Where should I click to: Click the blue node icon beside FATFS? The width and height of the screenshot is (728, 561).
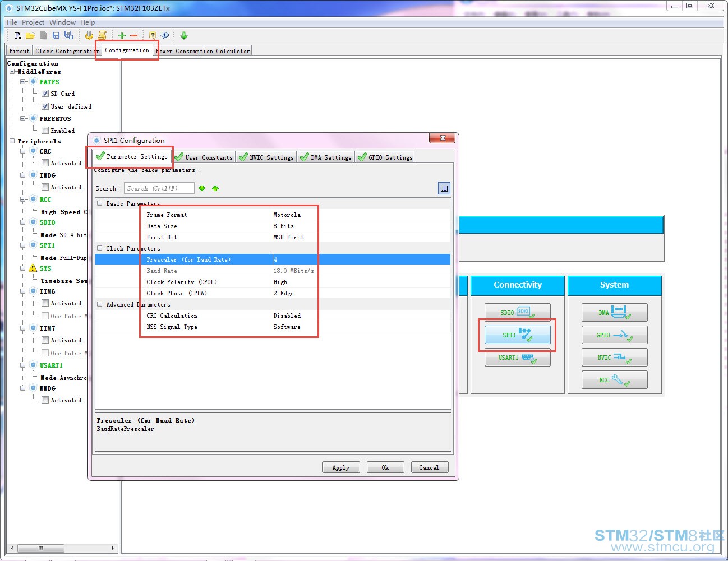[33, 82]
